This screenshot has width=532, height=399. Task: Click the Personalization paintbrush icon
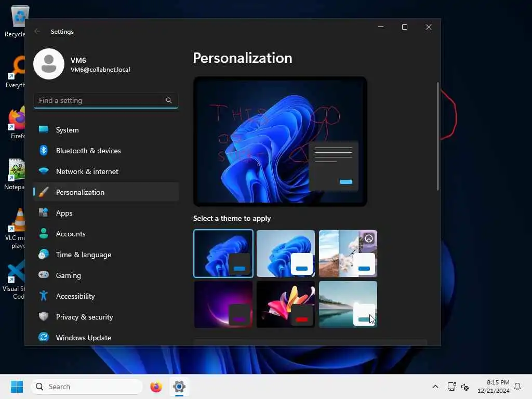pyautogui.click(x=44, y=192)
